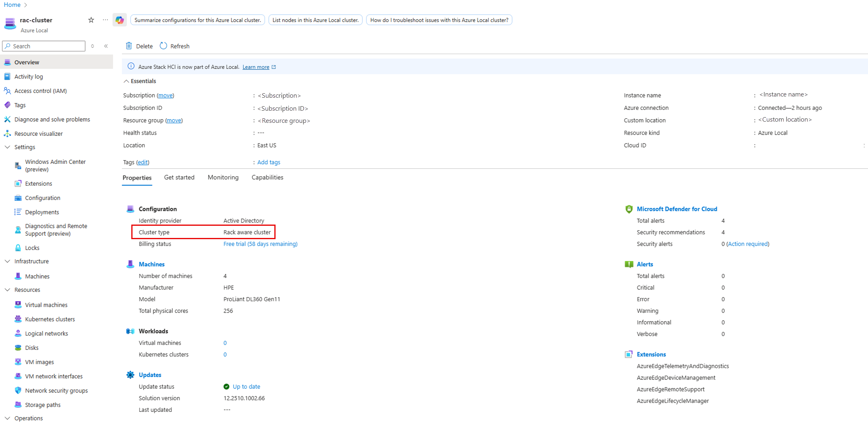
Task: Open Microsoft Defender for Cloud link
Action: 677,209
